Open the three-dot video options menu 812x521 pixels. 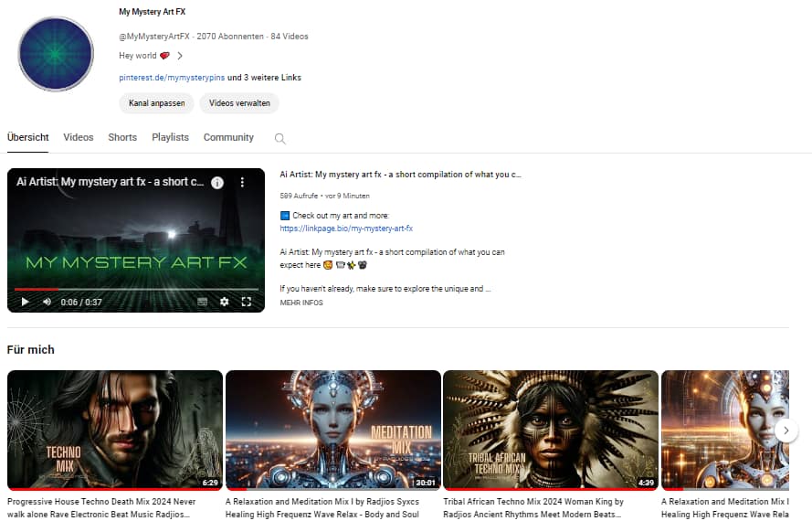click(x=243, y=183)
